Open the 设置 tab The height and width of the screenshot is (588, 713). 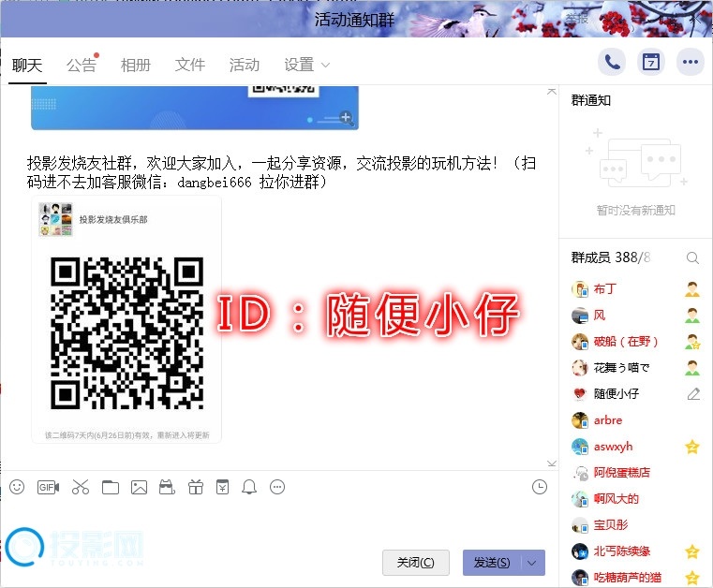pyautogui.click(x=299, y=65)
